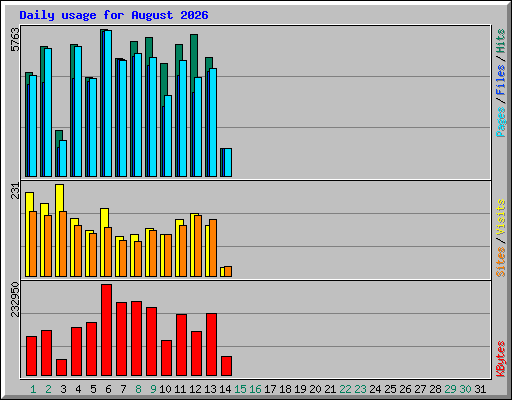Click day 14 on the x-axis

[x=225, y=389]
